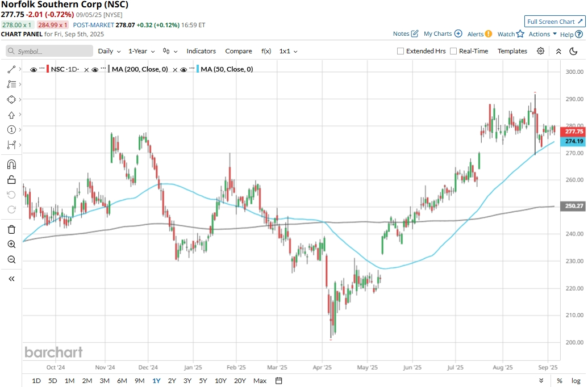Switch to dark mode moon icon
This screenshot has width=588, height=387.
click(x=573, y=51)
